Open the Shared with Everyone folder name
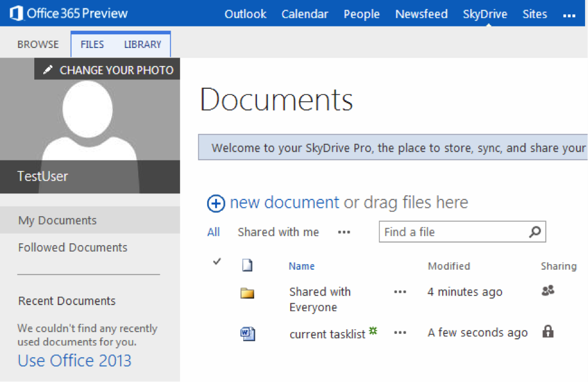 [320, 300]
